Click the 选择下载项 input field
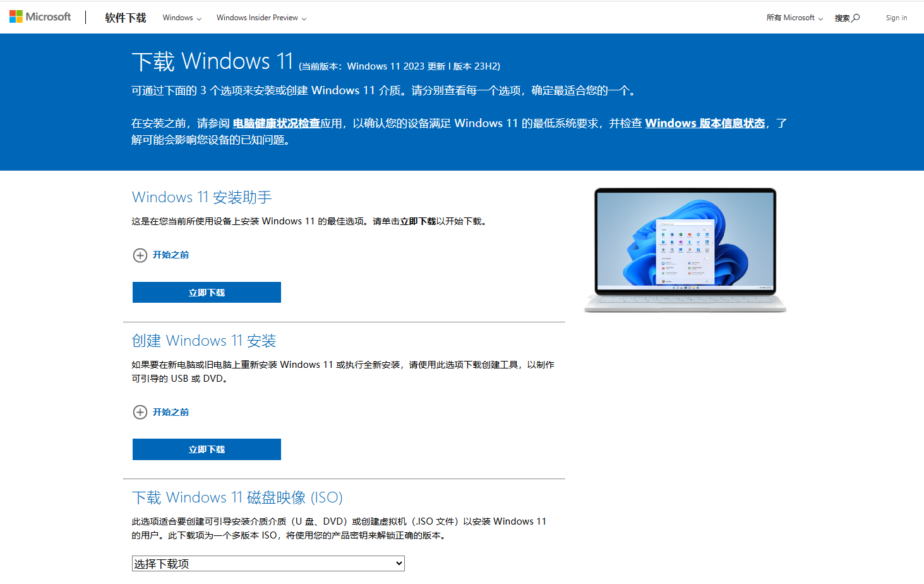The width and height of the screenshot is (924, 584). tap(253, 563)
